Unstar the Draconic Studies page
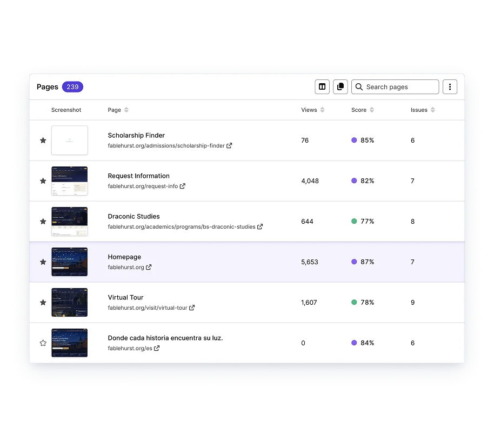Screen dimensions: 494x448 pyautogui.click(x=43, y=221)
